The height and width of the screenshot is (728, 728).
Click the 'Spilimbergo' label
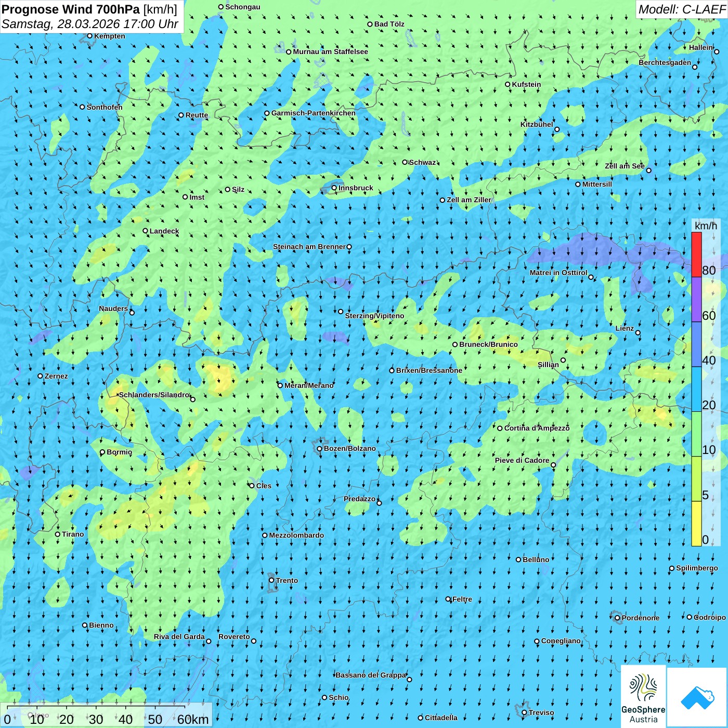pyautogui.click(x=697, y=568)
